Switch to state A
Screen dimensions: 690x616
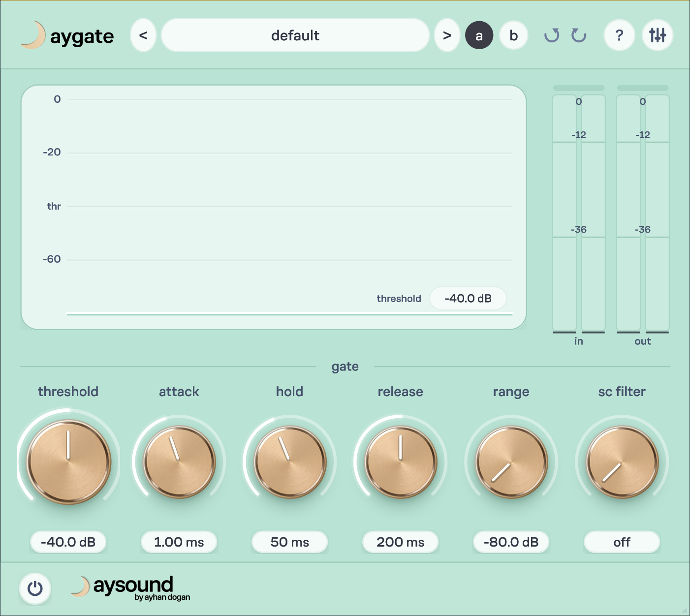(x=479, y=35)
